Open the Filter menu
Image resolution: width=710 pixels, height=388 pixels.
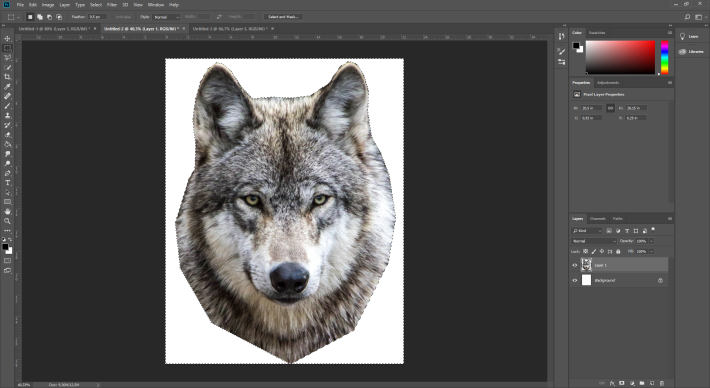pos(111,5)
